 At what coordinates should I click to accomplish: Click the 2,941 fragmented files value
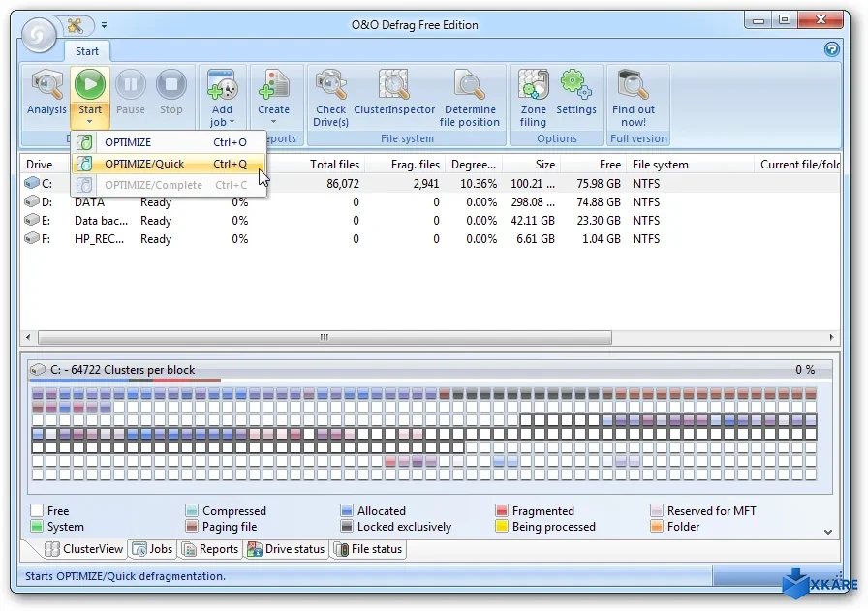[x=425, y=183]
